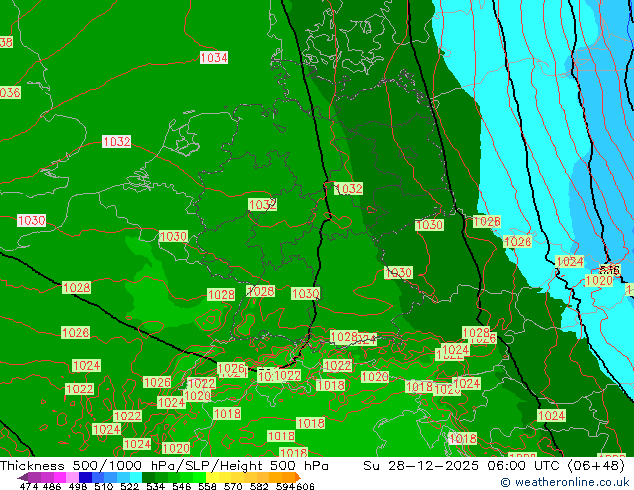Select the 522 legend value
The height and width of the screenshot is (490, 634).
129,486
